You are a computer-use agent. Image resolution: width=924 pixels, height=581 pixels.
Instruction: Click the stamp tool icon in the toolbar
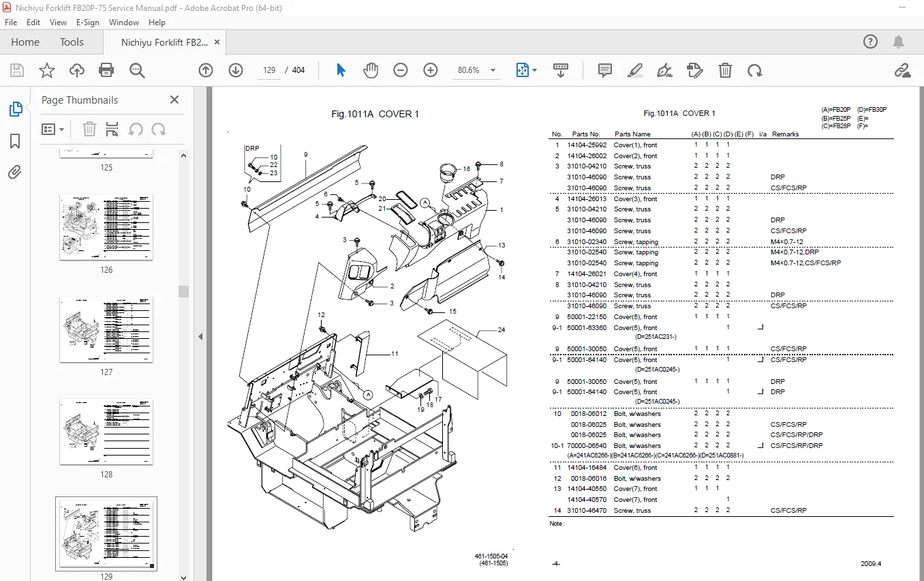click(695, 70)
